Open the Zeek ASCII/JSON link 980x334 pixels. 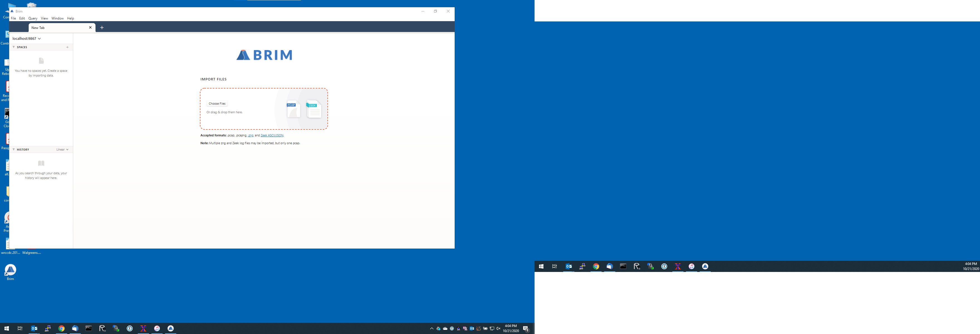click(272, 136)
